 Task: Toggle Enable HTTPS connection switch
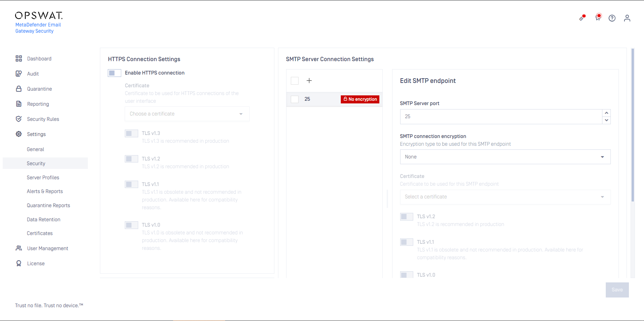point(114,73)
